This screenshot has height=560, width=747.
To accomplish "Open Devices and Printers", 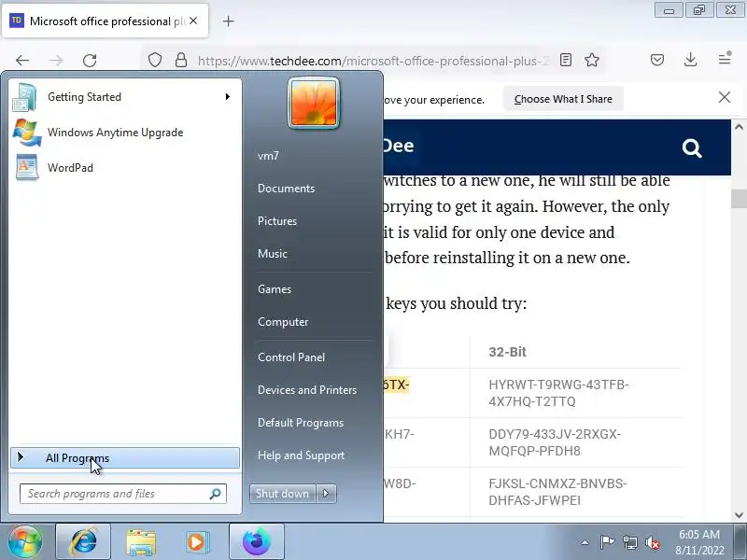I will (x=307, y=390).
